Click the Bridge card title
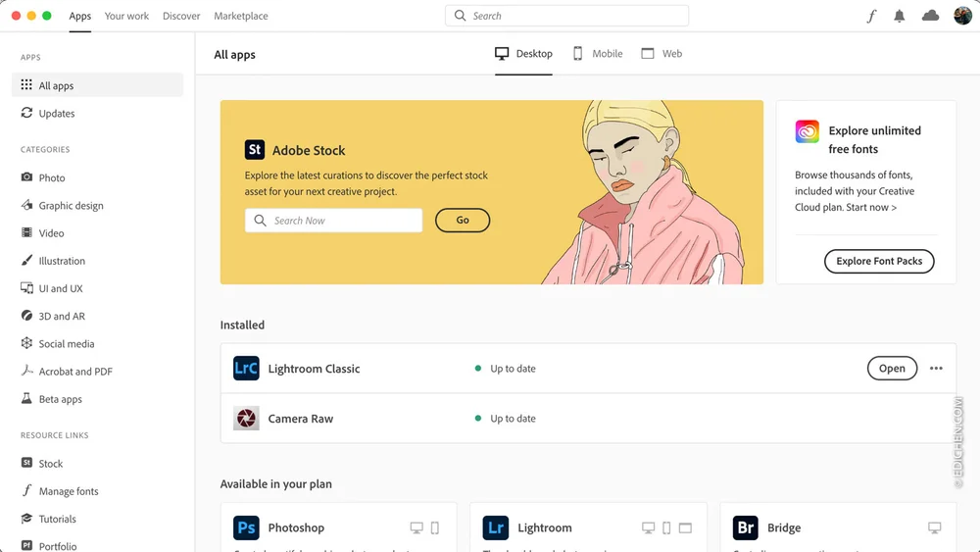The width and height of the screenshot is (980, 552). pos(784,527)
